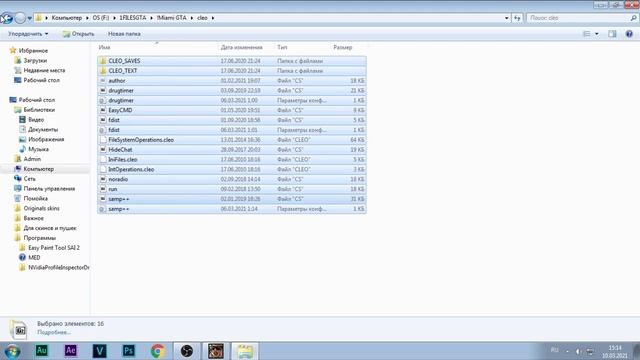Select the IntOperations.cleo file name
Screen dimensions: 640x360
(x=131, y=169)
